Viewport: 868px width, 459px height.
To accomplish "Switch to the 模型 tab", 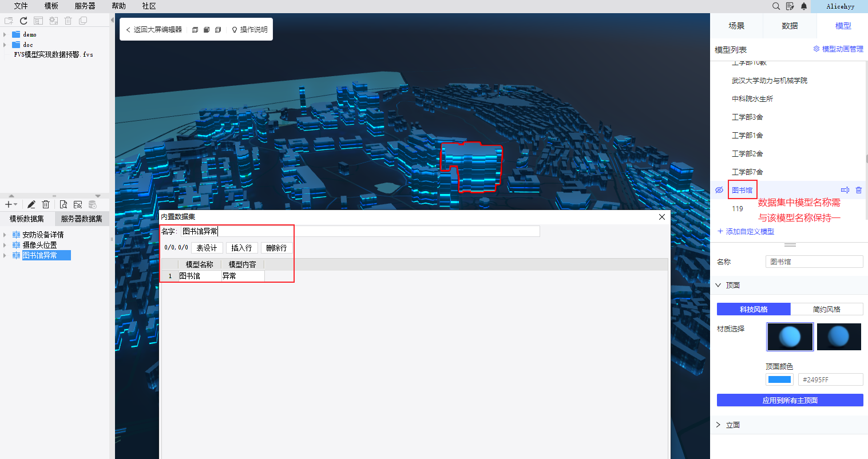I will tap(843, 26).
